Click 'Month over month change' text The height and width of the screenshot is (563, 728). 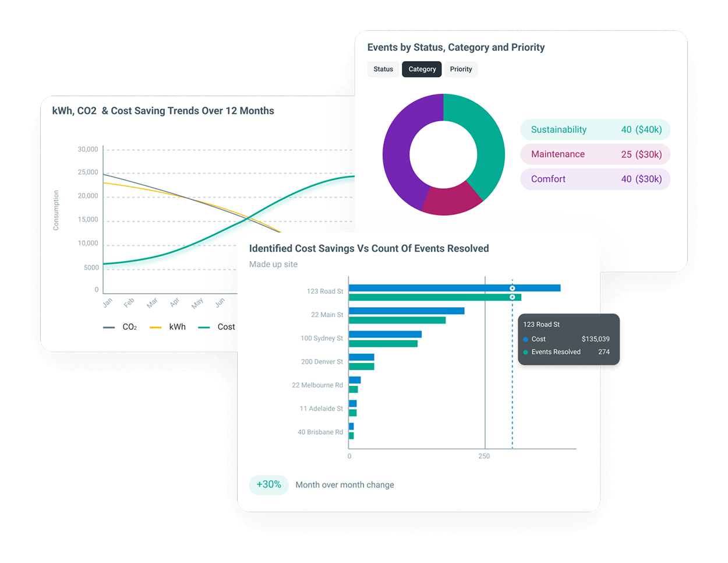[345, 485]
